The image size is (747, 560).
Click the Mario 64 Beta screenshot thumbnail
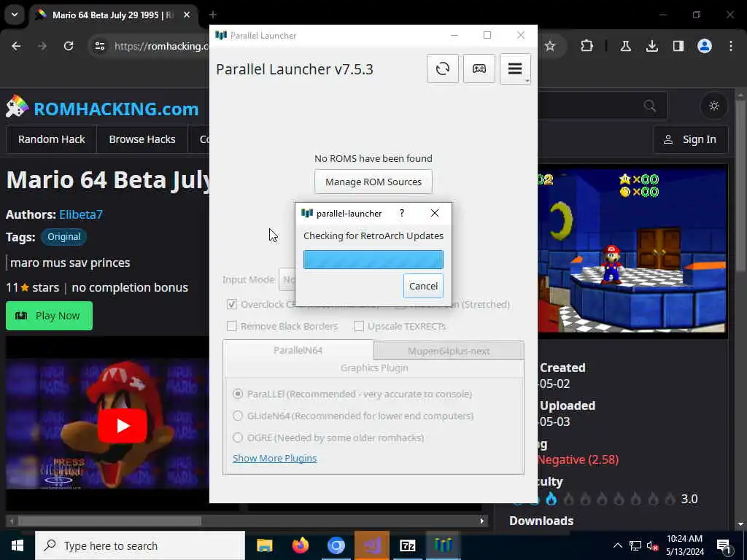point(632,250)
